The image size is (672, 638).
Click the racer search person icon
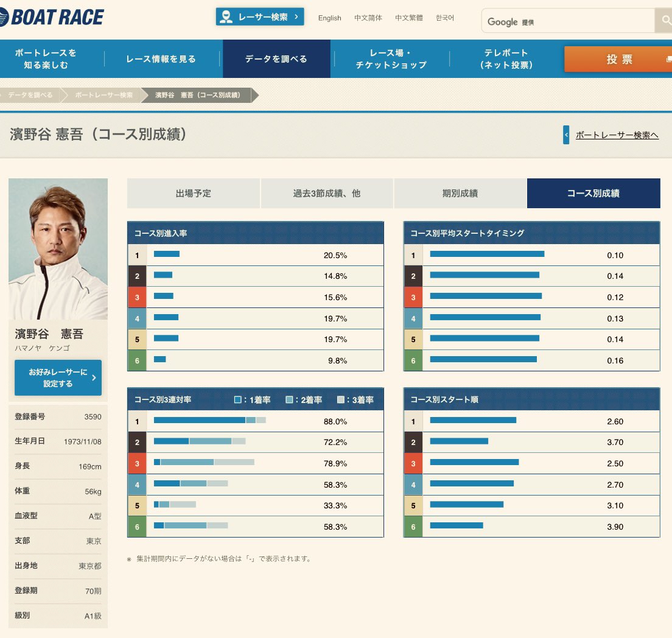point(226,17)
